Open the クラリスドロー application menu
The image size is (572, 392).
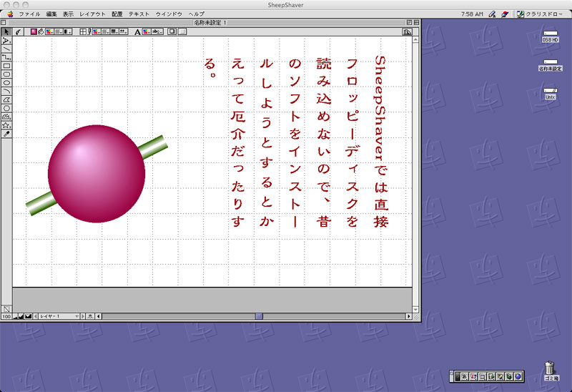click(540, 14)
